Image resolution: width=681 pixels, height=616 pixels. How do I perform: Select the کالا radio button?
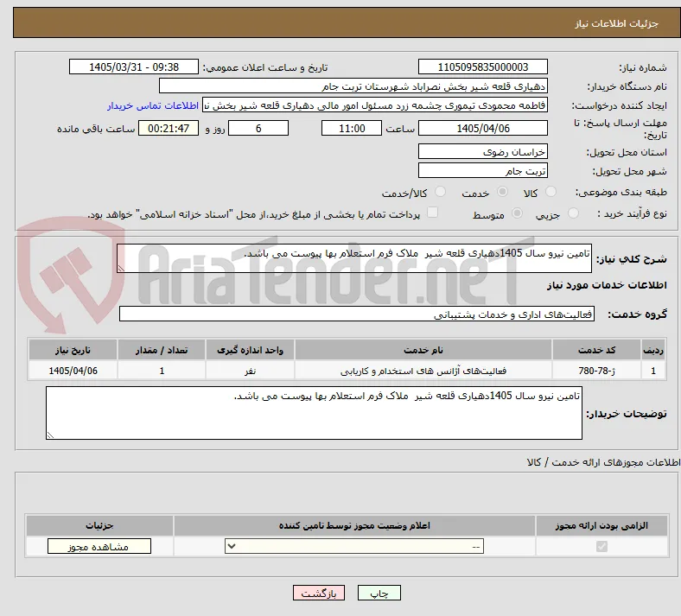click(551, 192)
